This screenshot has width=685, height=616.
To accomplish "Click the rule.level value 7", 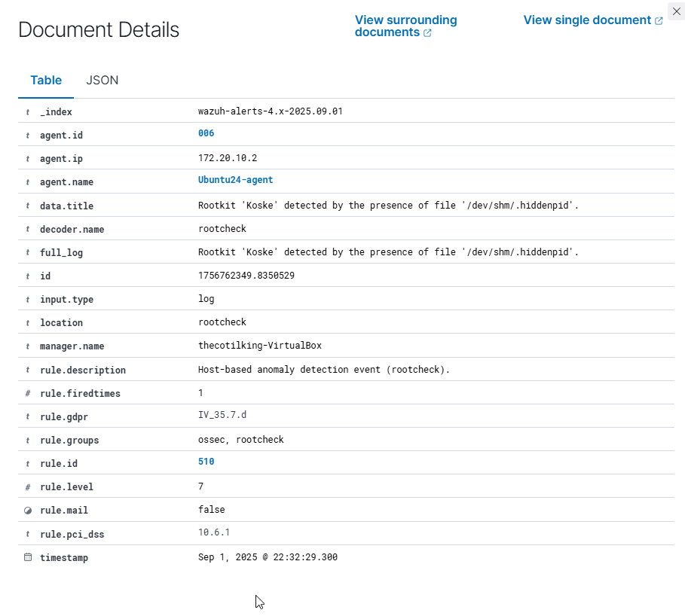I will (x=200, y=486).
